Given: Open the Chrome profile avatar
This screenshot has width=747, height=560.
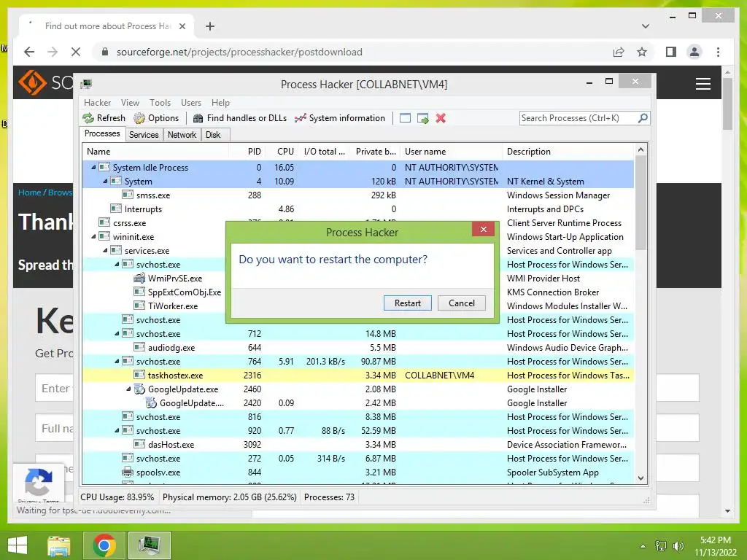Looking at the screenshot, I should [694, 52].
